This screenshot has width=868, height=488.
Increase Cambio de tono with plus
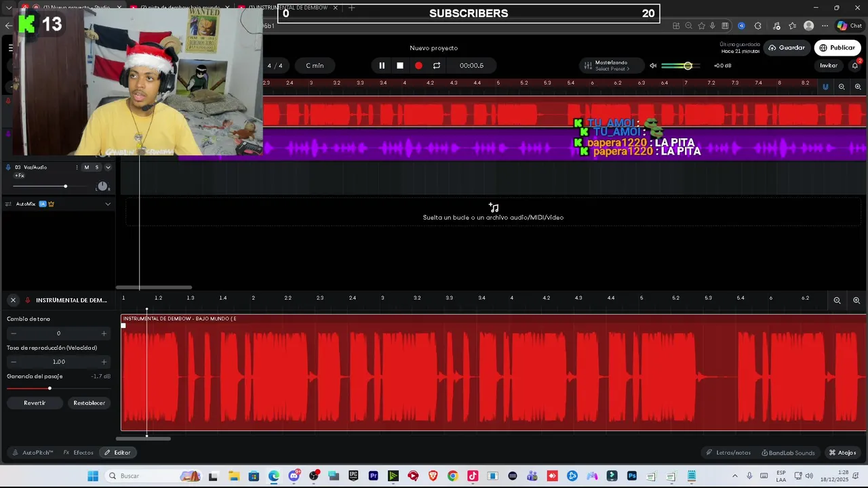tap(104, 333)
